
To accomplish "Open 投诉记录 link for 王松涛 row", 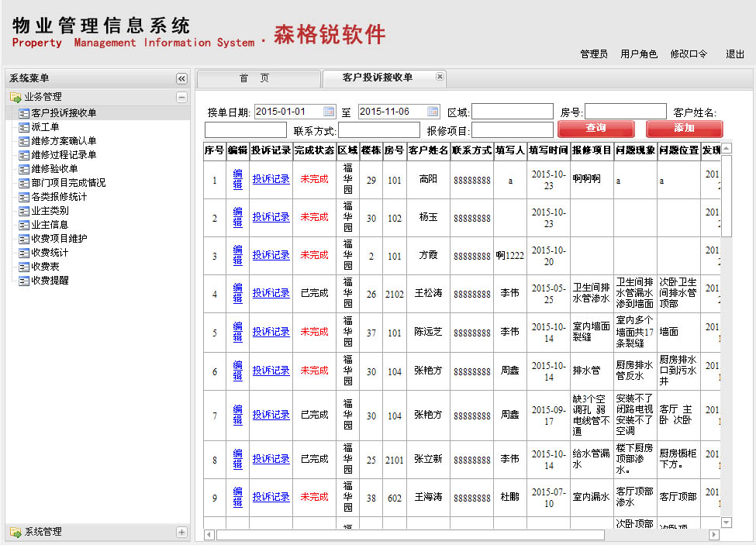I will point(271,294).
